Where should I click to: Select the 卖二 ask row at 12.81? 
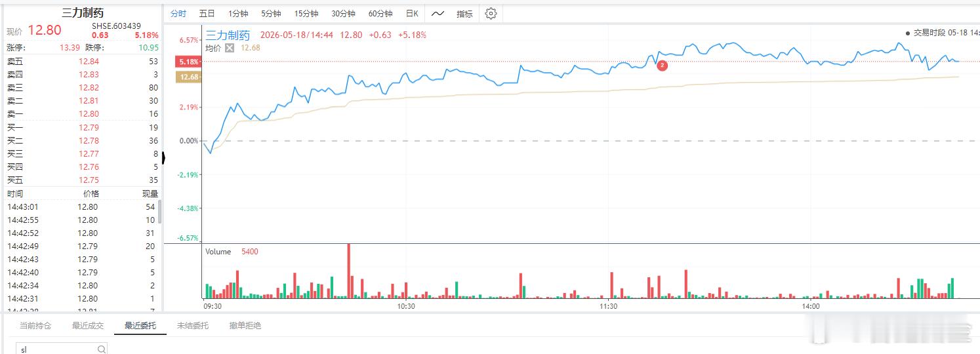83,100
